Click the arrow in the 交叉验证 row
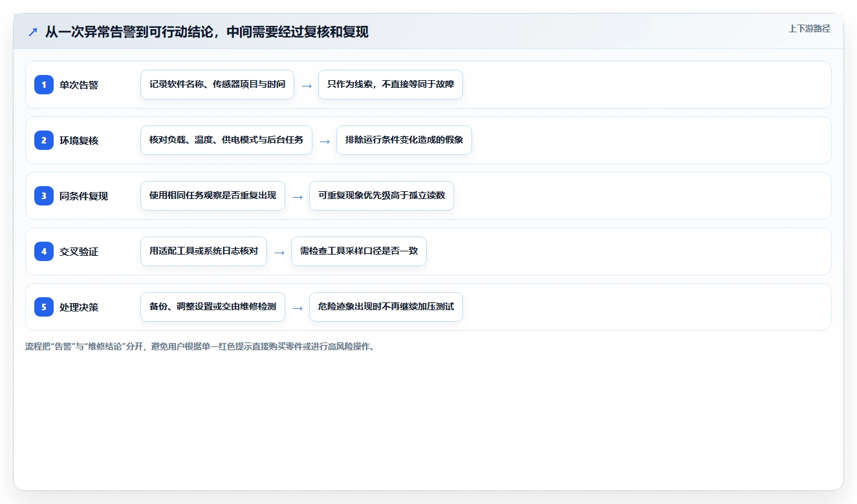 (279, 252)
